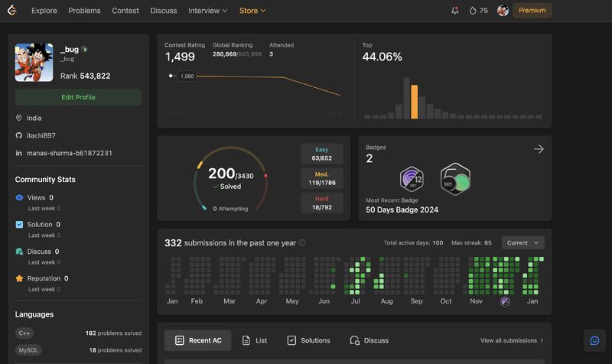Open View all submissions link
Viewport: 612px width, 364px height.
512,340
